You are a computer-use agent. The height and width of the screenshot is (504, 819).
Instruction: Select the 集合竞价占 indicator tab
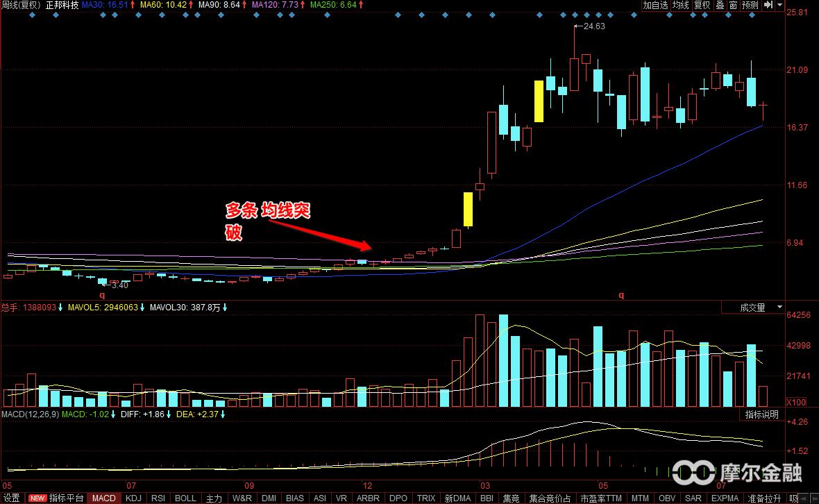(x=550, y=498)
